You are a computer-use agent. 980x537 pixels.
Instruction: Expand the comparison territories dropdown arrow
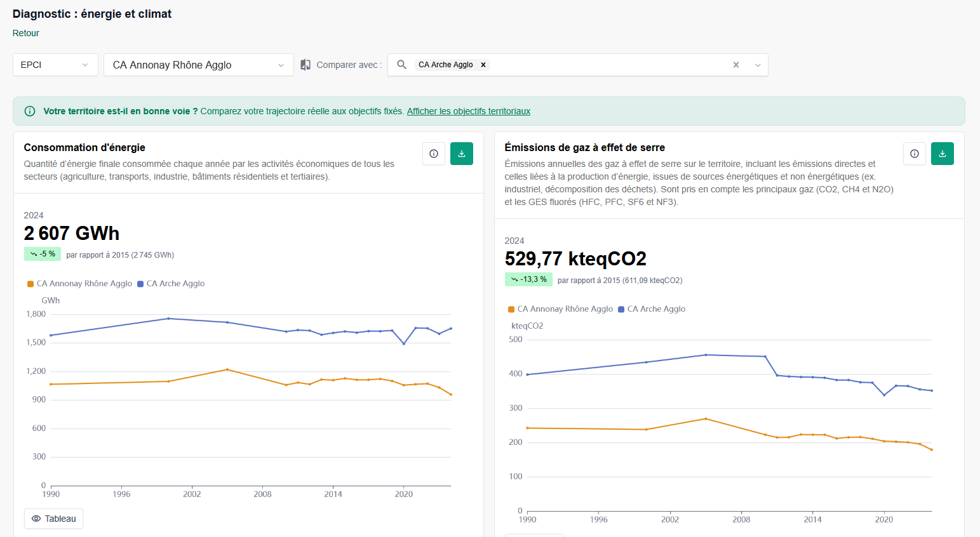[758, 65]
